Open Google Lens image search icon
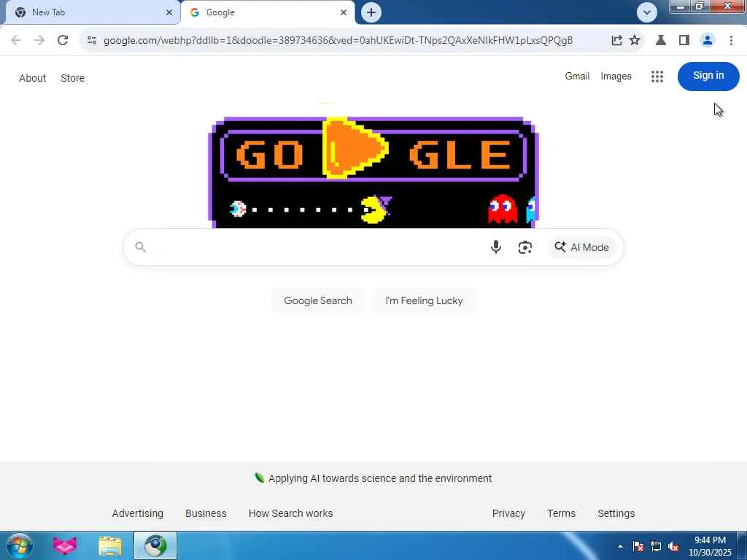The width and height of the screenshot is (747, 560). (525, 247)
